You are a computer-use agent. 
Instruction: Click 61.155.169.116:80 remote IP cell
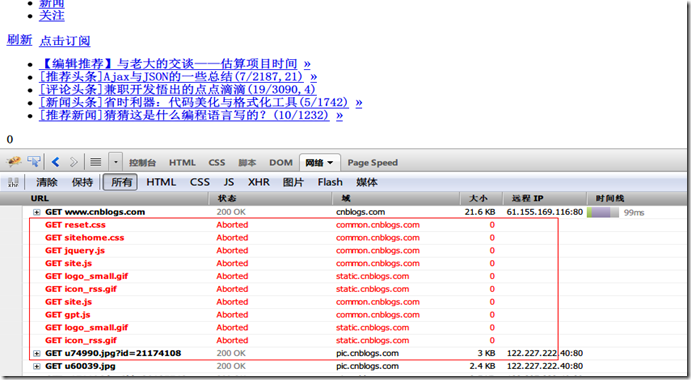[x=545, y=212]
